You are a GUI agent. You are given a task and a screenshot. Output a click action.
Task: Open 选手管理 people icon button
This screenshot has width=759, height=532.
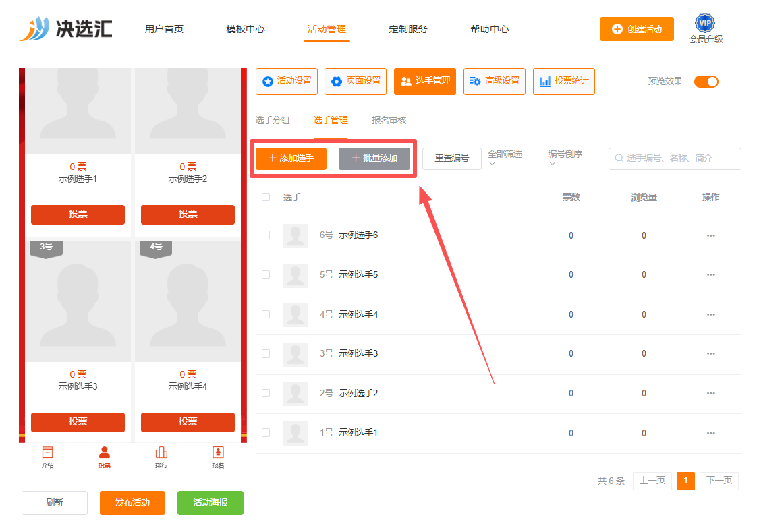(425, 82)
